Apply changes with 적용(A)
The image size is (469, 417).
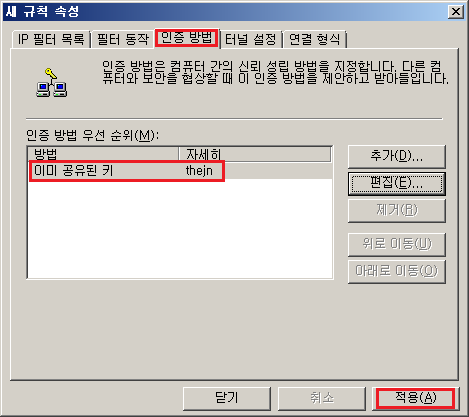tap(415, 398)
